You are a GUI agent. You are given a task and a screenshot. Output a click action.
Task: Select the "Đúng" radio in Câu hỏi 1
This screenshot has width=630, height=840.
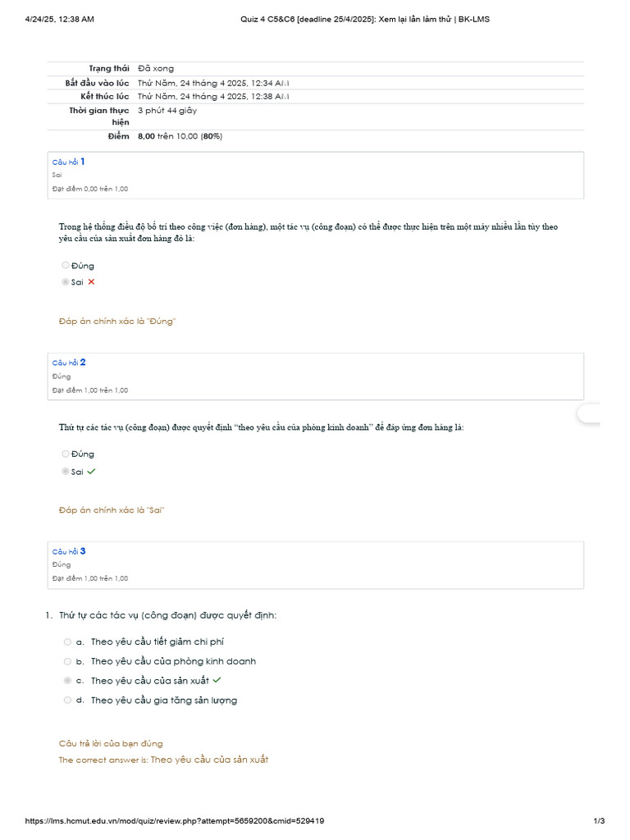point(66,266)
